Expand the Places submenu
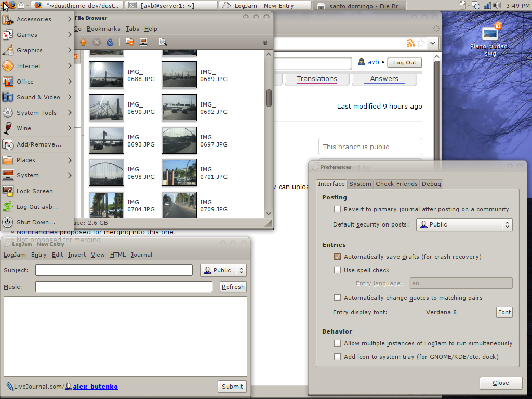Screen dimensions: 532x399 tap(37, 160)
